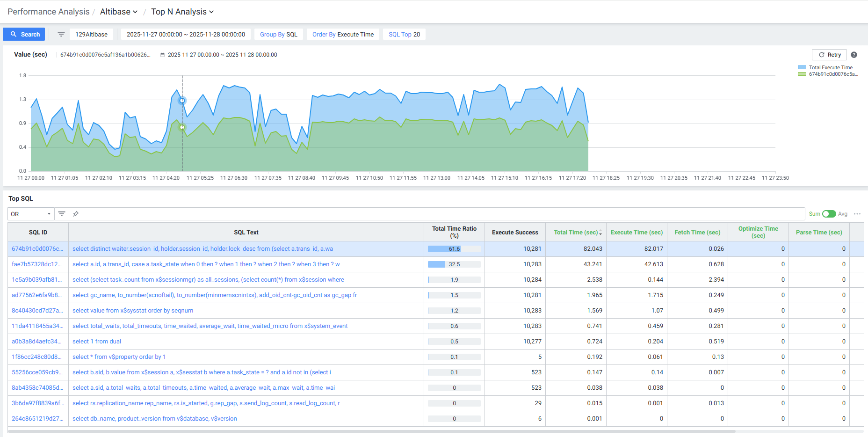
Task: Open the three-dot more options menu
Action: click(x=857, y=214)
